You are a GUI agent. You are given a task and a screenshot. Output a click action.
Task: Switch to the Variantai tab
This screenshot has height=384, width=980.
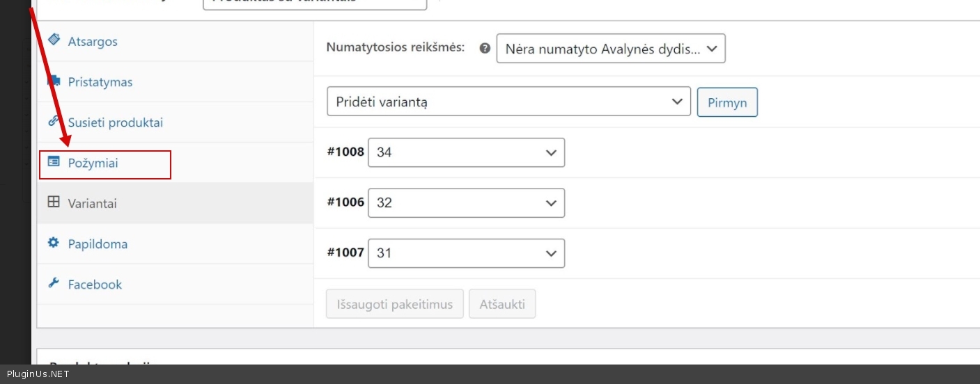pos(92,204)
